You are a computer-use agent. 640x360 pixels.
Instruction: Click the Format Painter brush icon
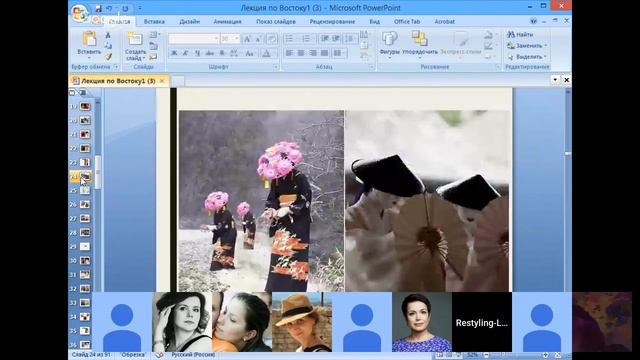(x=108, y=56)
